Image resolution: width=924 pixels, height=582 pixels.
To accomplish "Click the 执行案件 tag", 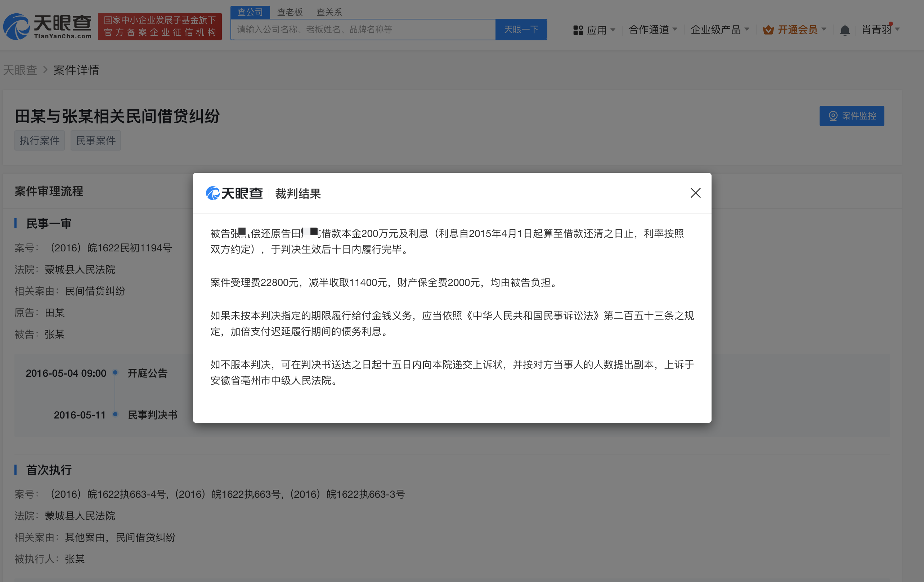I will pos(40,140).
